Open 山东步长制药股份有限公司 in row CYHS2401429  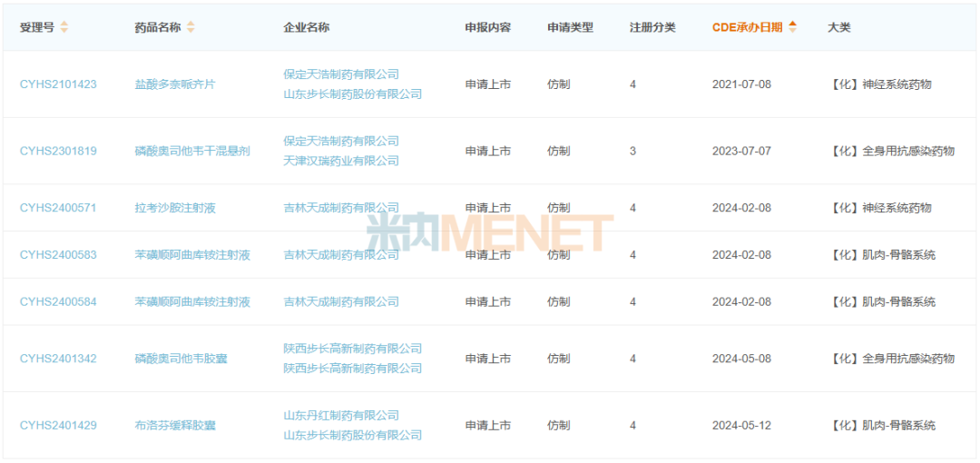pyautogui.click(x=352, y=435)
